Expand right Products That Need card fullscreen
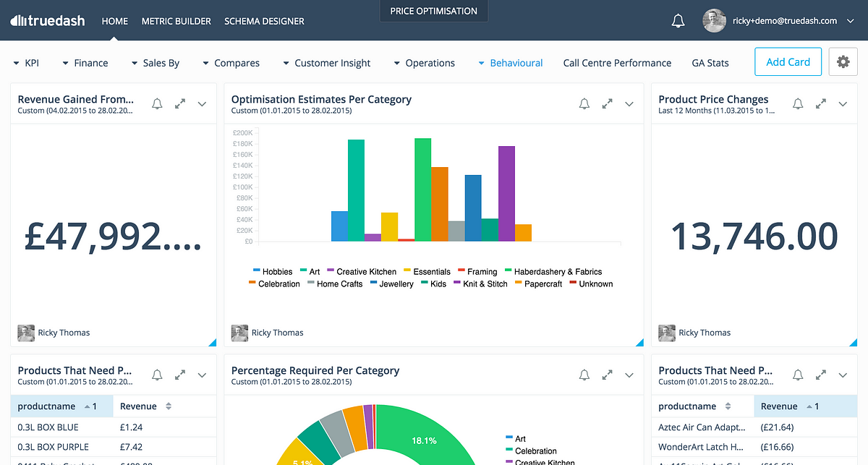Screen dimensions: 868x465 [820, 375]
